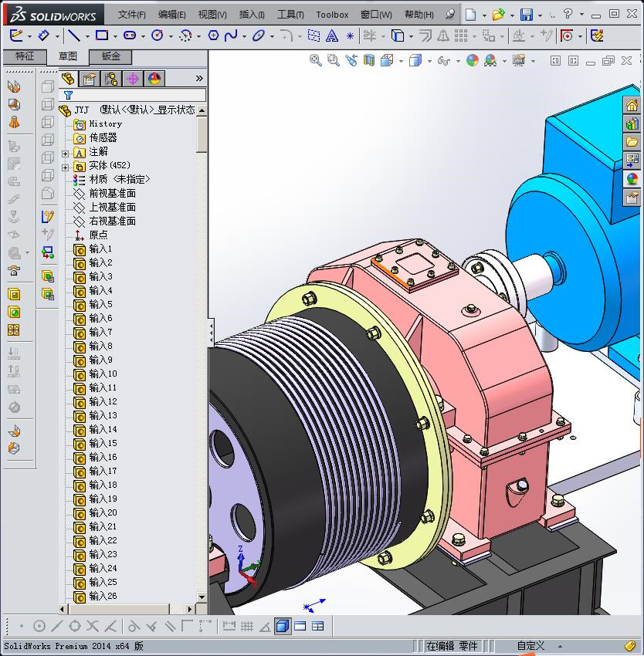Screen dimensions: 644x656
Task: Switch to the 钣金 tab
Action: tap(110, 56)
